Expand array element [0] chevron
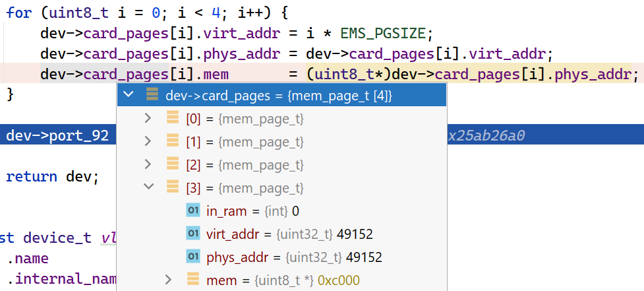This screenshot has width=644, height=291. 148,119
